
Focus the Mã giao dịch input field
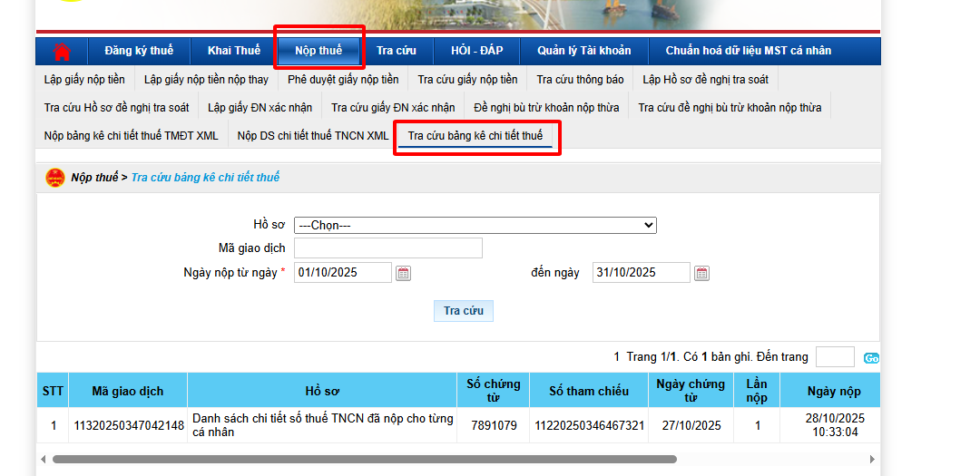click(x=387, y=248)
